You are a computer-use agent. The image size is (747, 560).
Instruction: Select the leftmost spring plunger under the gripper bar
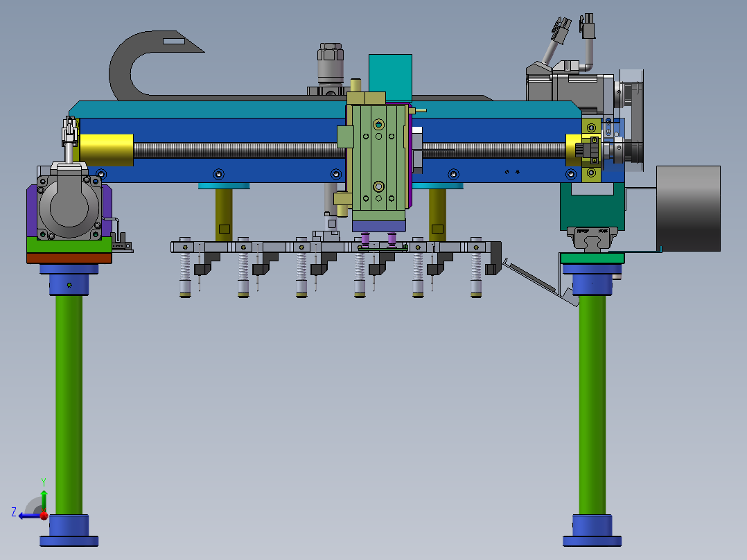coord(185,274)
